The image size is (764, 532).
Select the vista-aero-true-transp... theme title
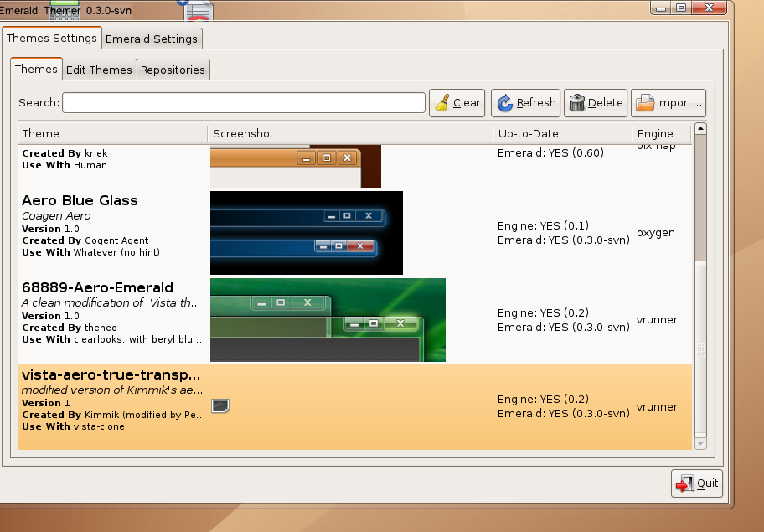coord(111,375)
